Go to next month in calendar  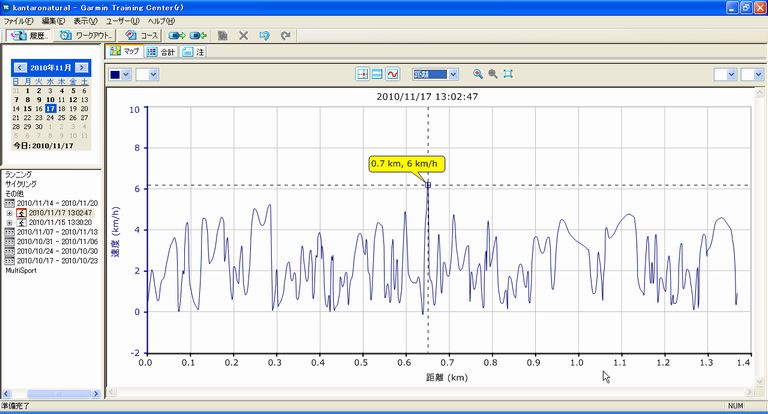pos(82,68)
